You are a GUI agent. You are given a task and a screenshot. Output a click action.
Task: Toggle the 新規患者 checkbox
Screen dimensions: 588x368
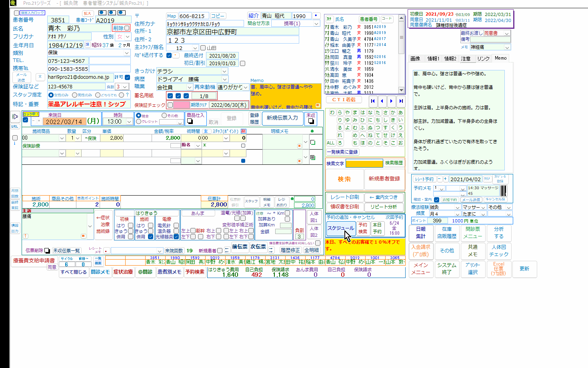pos(220,251)
